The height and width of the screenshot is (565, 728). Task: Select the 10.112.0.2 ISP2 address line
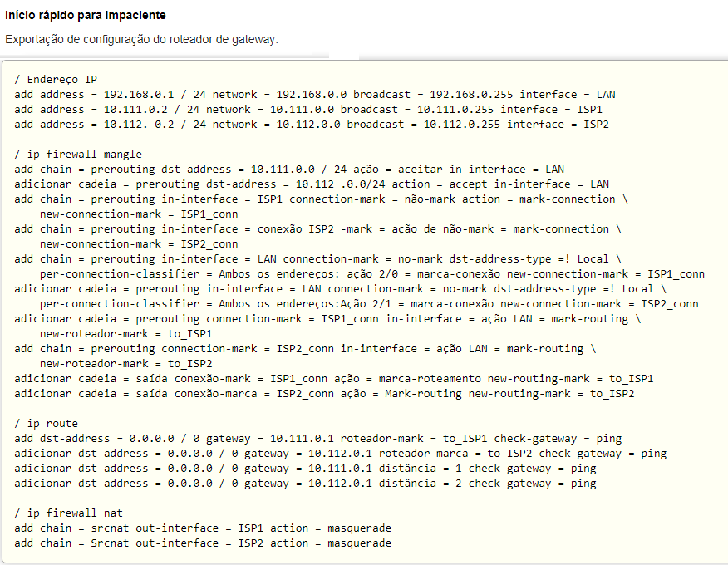coord(312,124)
